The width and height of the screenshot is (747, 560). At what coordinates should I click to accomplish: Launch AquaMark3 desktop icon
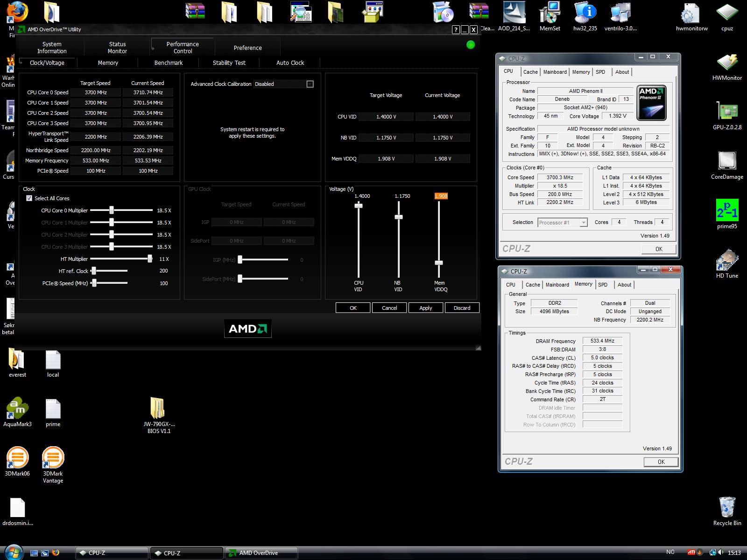coord(17,412)
